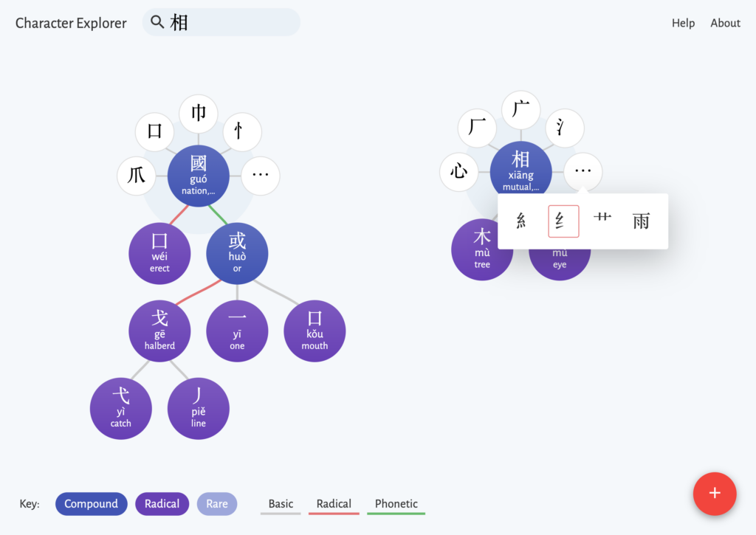Click the 丿 piě line node
756x535 pixels.
[198, 409]
